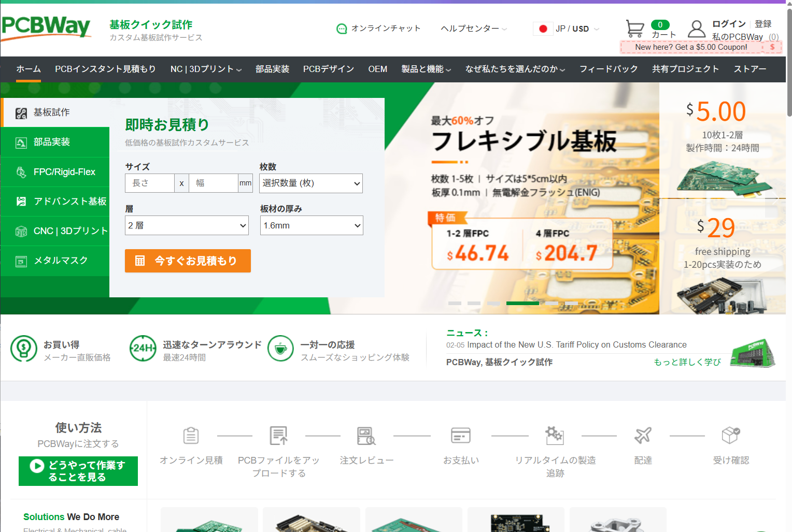Open the quantity selection dropdown
792x532 pixels.
coord(310,183)
